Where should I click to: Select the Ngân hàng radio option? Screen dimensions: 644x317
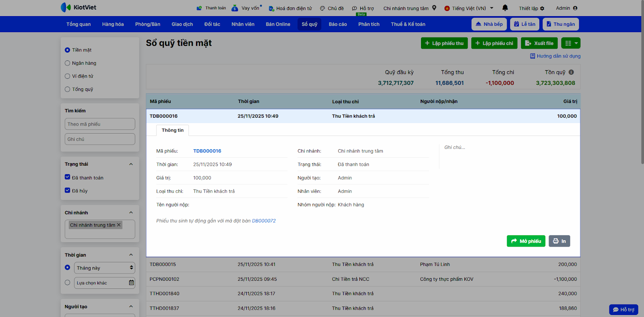tap(68, 63)
